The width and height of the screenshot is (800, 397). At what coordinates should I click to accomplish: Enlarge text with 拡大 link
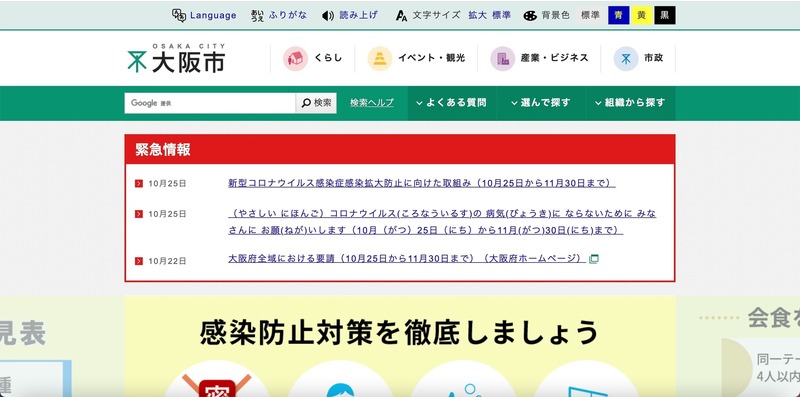click(x=478, y=15)
